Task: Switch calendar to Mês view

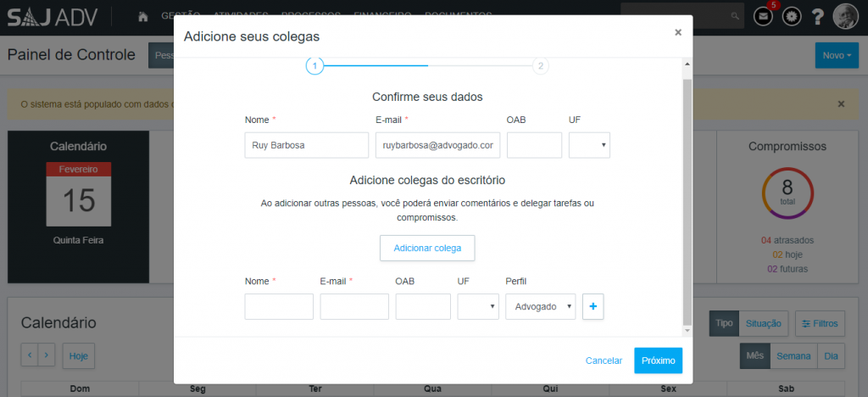Action: [x=755, y=356]
